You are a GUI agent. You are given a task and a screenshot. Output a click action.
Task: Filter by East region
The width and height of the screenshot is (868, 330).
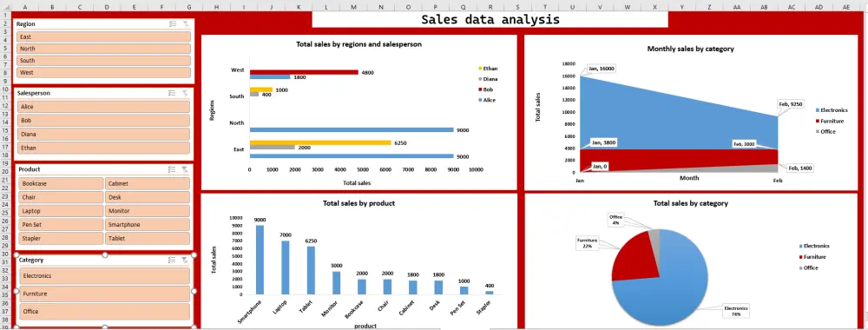pos(103,36)
